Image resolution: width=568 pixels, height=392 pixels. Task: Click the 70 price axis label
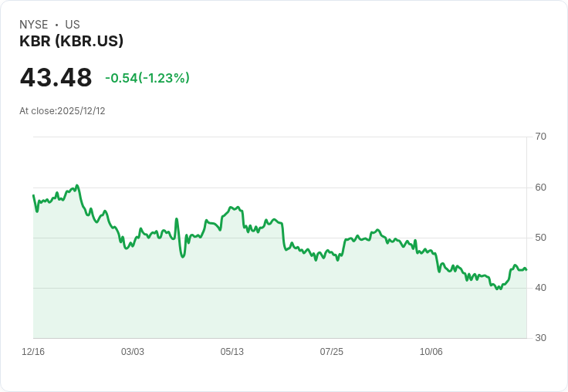(540, 137)
